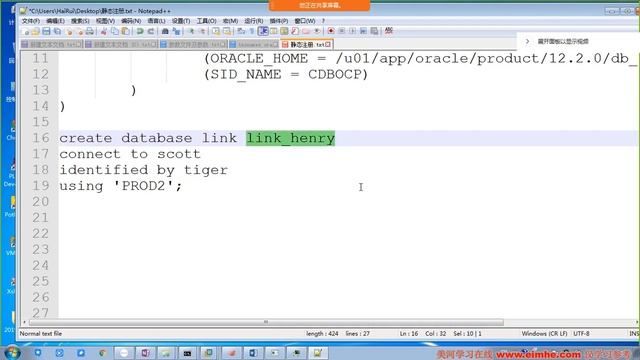Toggle the Function List icon

click(295, 31)
